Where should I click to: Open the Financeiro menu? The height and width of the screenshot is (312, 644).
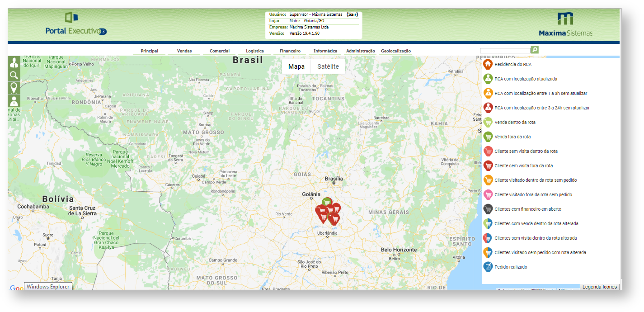tap(290, 51)
